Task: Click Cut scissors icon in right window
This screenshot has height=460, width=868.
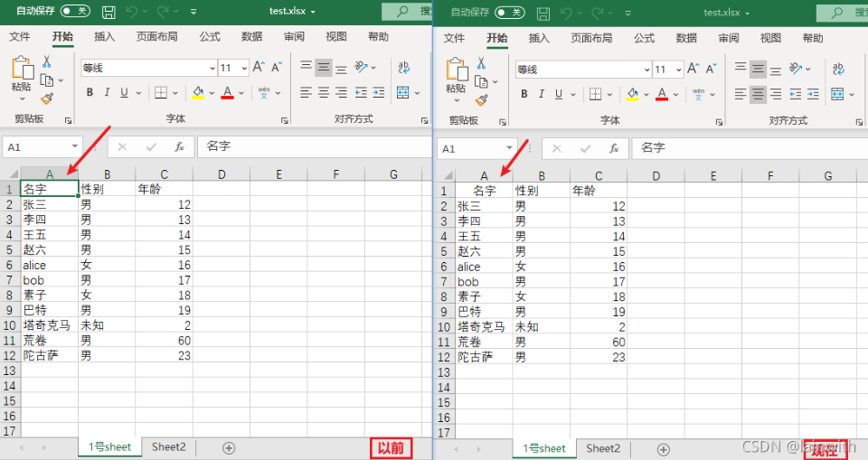Action: pyautogui.click(x=481, y=63)
